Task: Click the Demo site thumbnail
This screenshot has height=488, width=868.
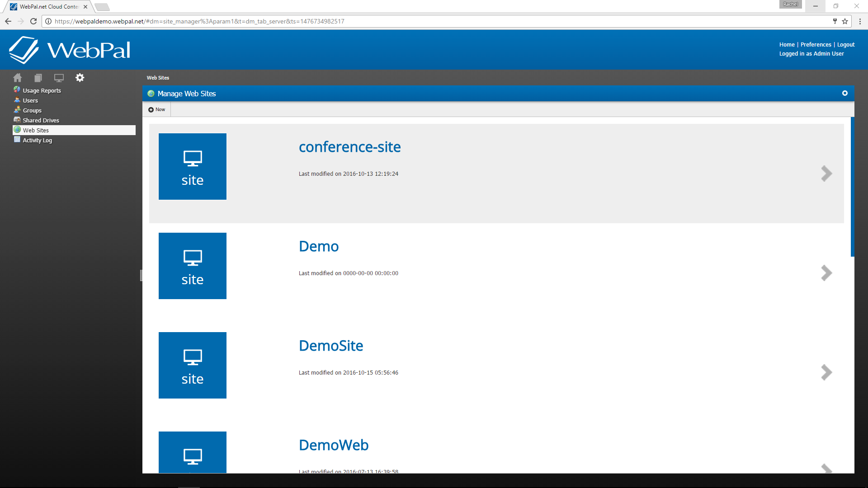Action: pyautogui.click(x=193, y=266)
